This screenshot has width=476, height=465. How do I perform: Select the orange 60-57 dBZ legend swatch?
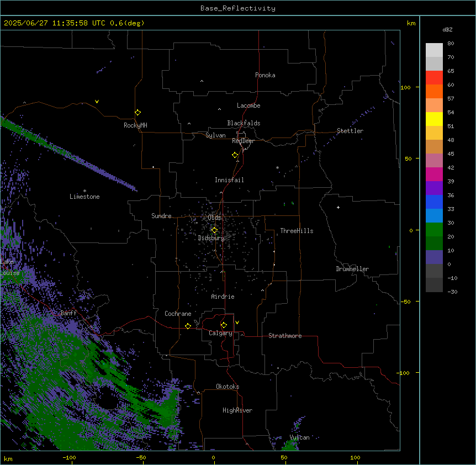coord(434,91)
